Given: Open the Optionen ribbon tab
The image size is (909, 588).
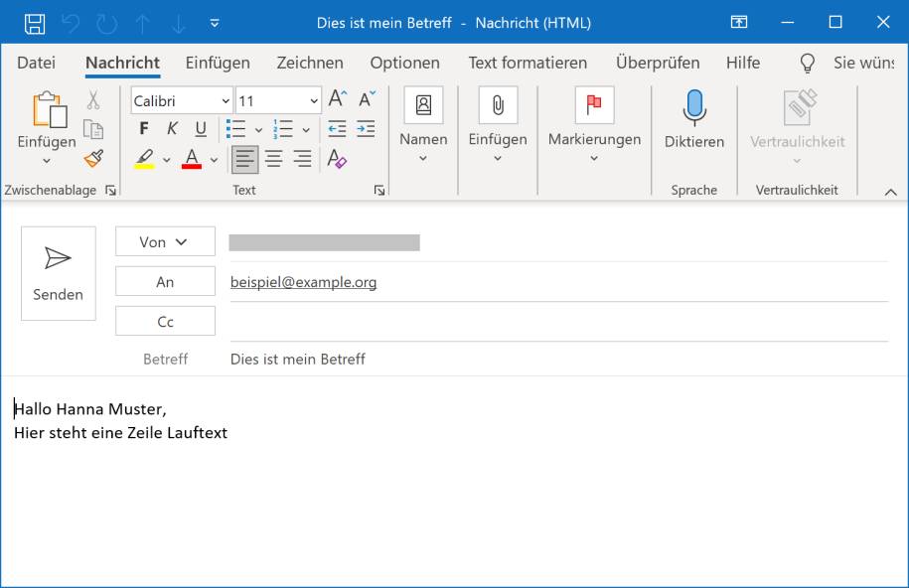Looking at the screenshot, I should [403, 63].
